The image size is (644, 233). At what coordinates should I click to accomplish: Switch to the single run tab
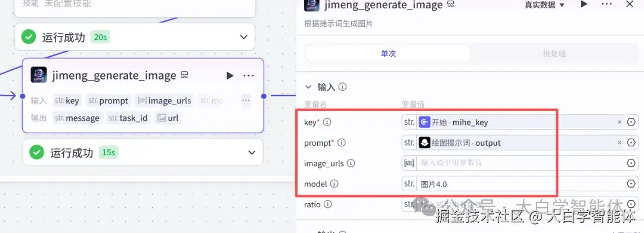[x=388, y=54]
